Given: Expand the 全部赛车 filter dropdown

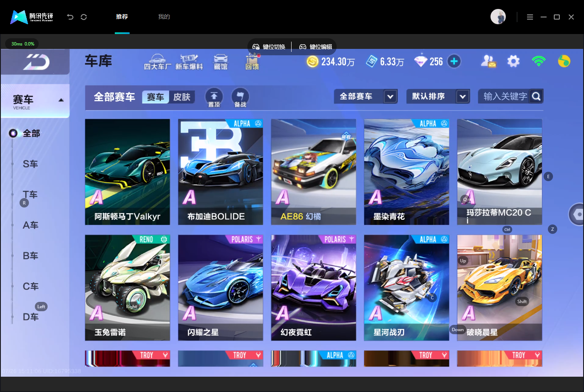Looking at the screenshot, I should coord(366,97).
